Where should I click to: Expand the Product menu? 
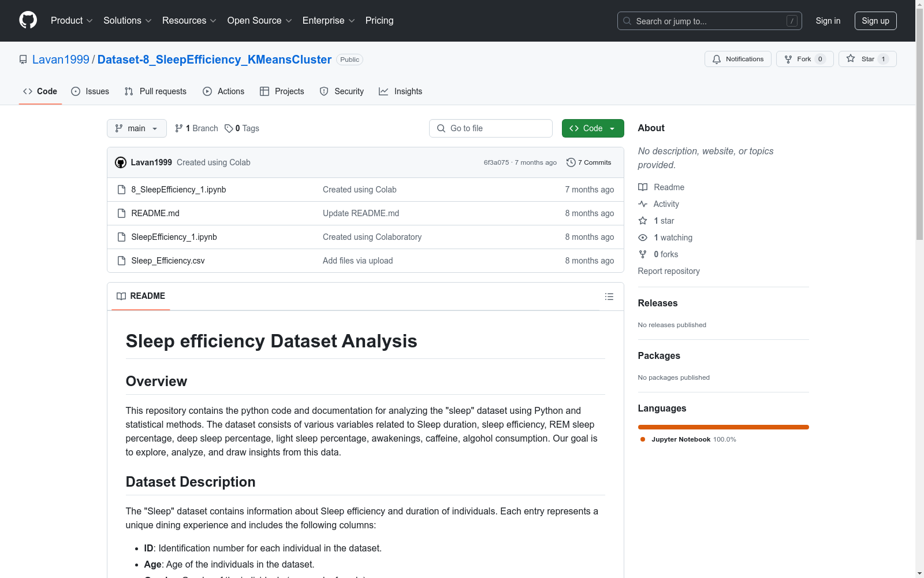72,20
